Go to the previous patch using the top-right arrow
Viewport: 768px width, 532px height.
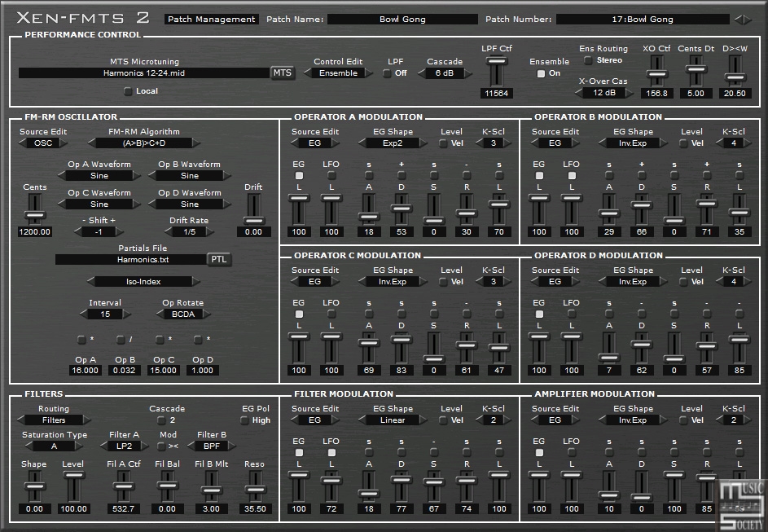pos(738,19)
